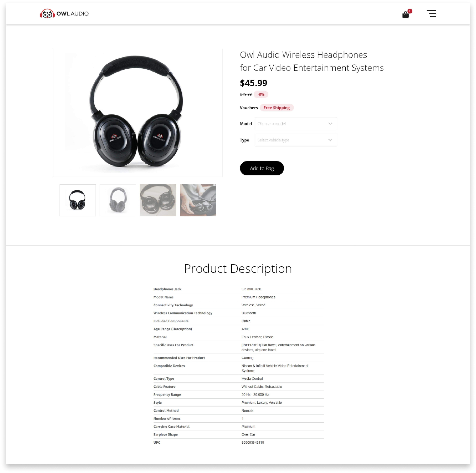Select the gray side-view headphones thumbnail

coord(118,200)
